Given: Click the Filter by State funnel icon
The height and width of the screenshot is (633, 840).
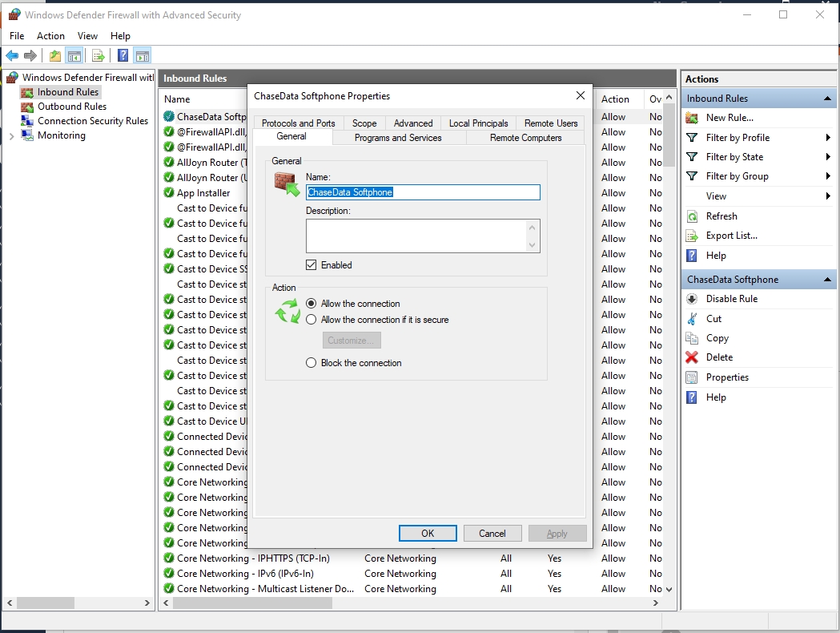Looking at the screenshot, I should coord(692,157).
